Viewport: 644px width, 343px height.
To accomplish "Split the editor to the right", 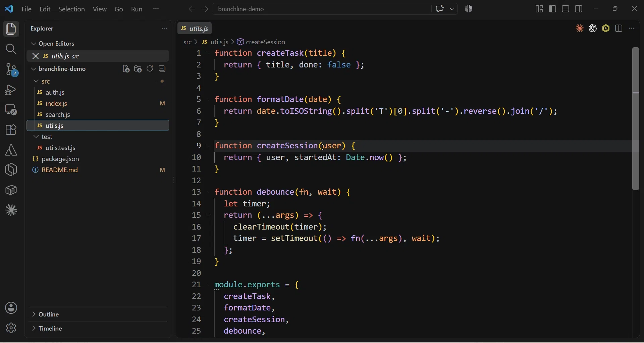I will (619, 29).
